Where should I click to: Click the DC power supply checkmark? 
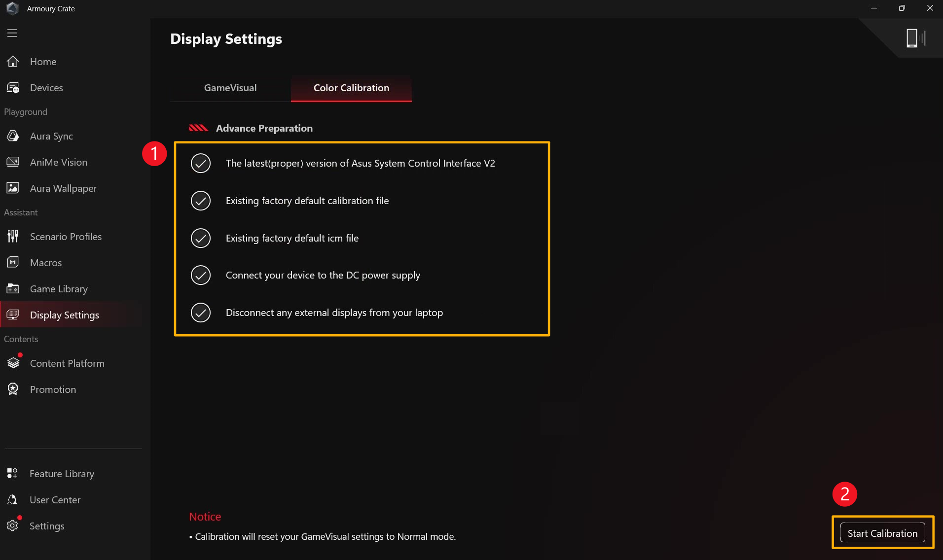pos(201,275)
